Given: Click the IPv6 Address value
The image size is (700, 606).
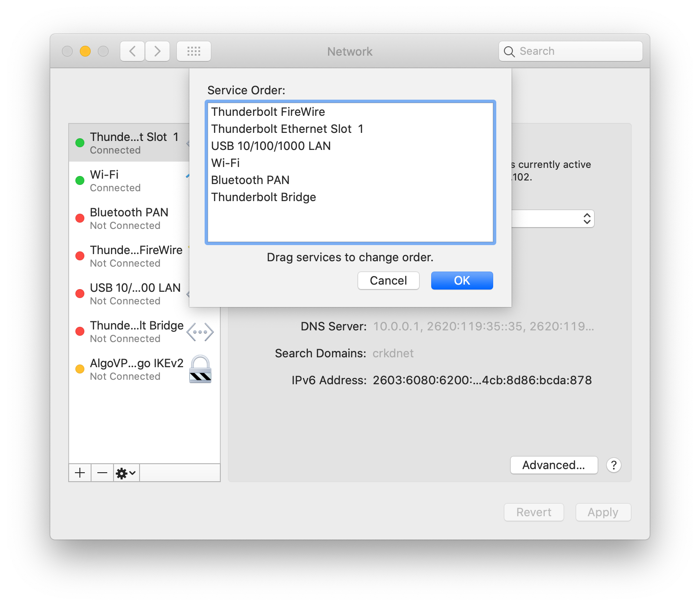Looking at the screenshot, I should (482, 380).
